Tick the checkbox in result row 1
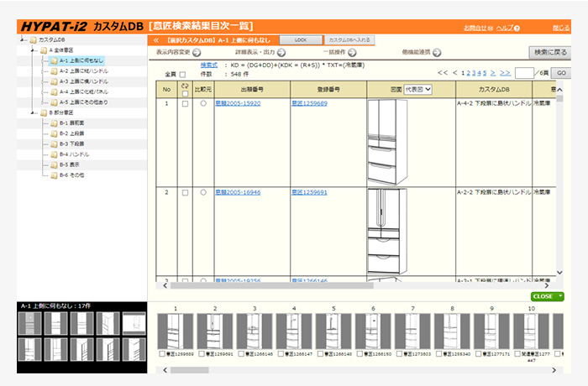The height and width of the screenshot is (386, 588). coord(185,104)
